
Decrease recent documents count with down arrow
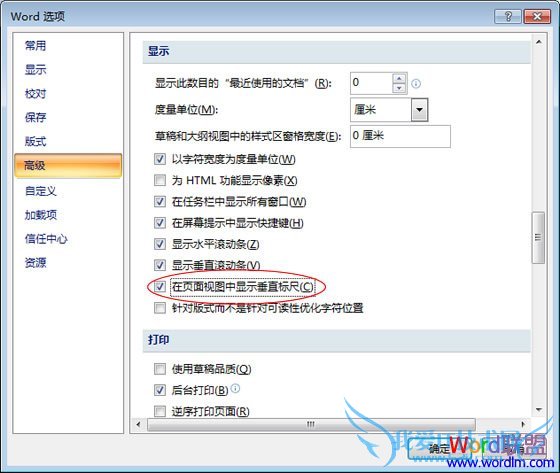399,88
